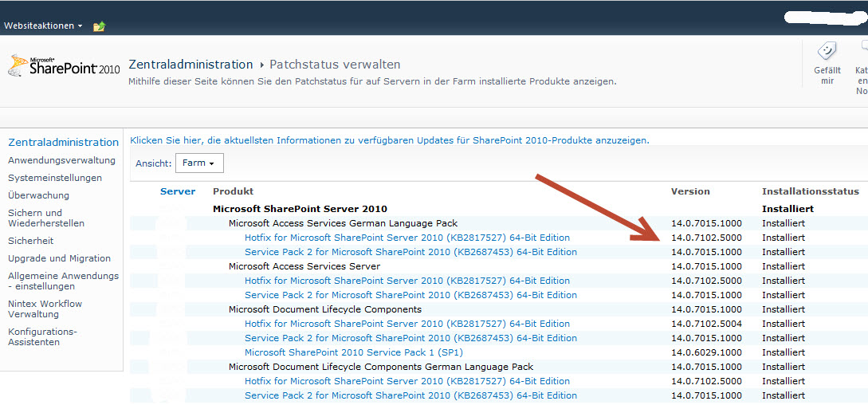Select Zentraladministration in the left navigation
This screenshot has width=868, height=405.
point(63,143)
